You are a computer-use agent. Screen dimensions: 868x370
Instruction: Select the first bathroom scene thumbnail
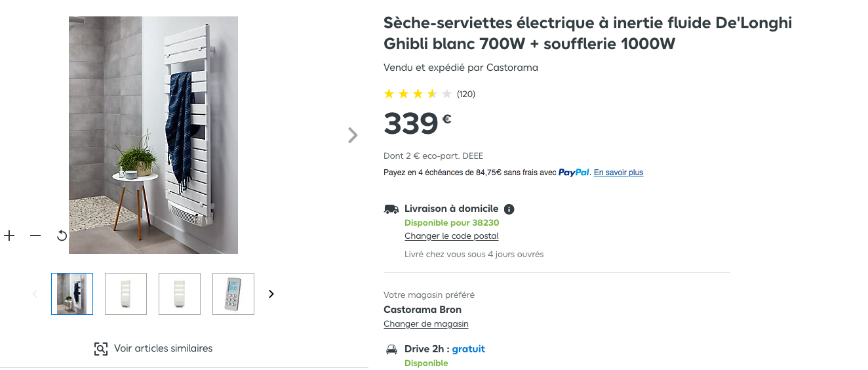[x=72, y=294]
